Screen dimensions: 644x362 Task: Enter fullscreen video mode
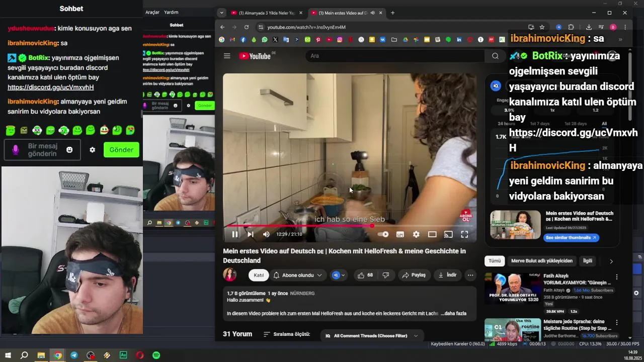[x=464, y=234]
